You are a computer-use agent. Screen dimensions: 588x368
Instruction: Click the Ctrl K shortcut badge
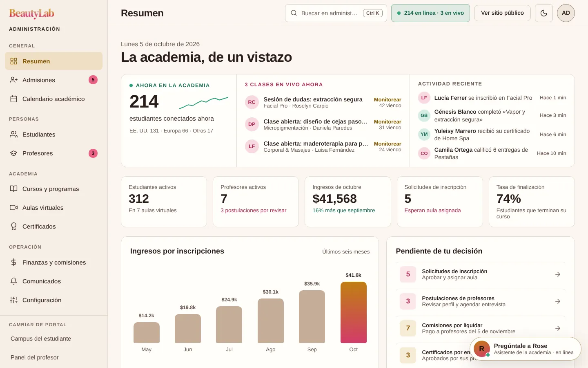pyautogui.click(x=373, y=13)
